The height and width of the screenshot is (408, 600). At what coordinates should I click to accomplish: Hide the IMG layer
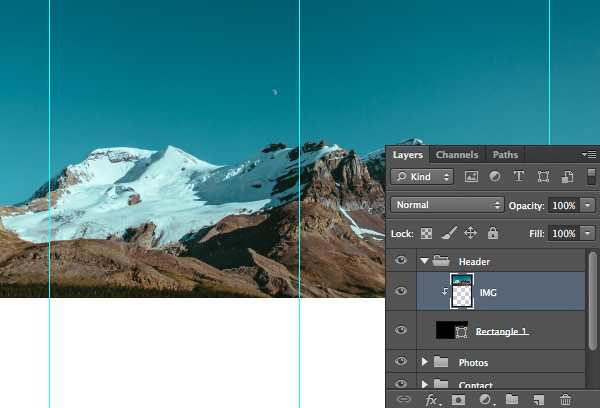401,291
